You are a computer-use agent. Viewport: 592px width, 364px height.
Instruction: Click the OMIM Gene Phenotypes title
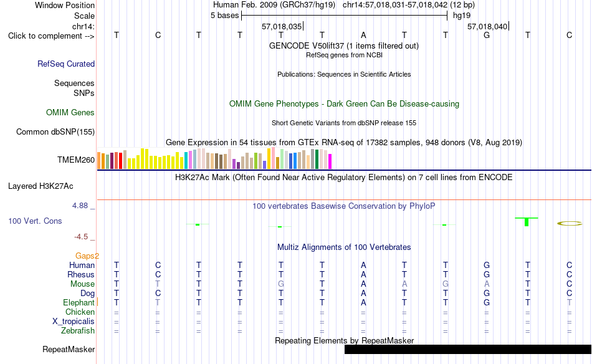[x=344, y=104]
